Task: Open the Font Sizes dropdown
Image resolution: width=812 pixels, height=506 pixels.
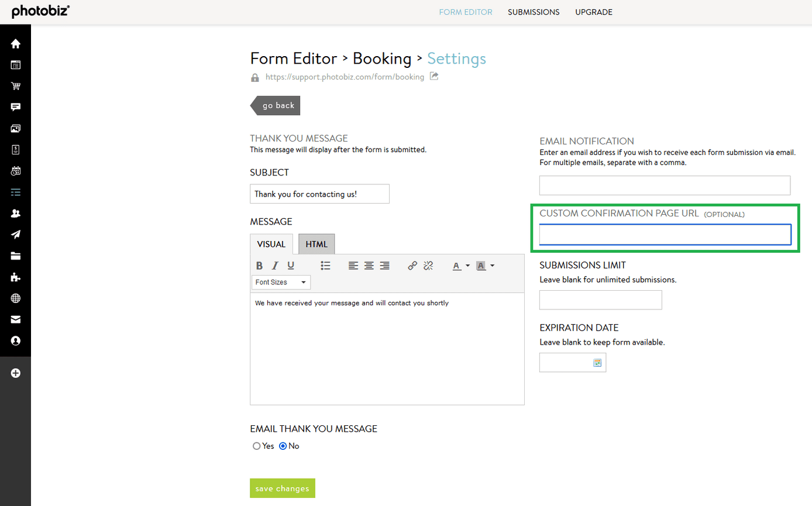Action: 281,281
